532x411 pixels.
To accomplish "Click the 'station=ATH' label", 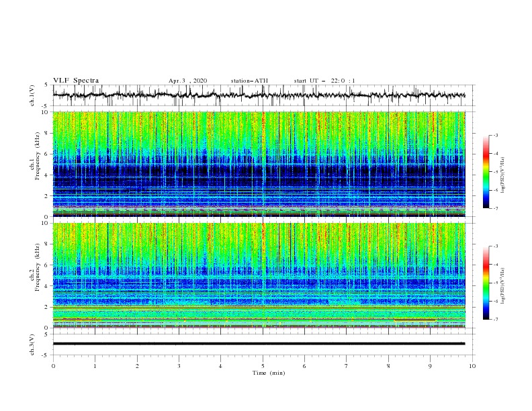I will (249, 81).
